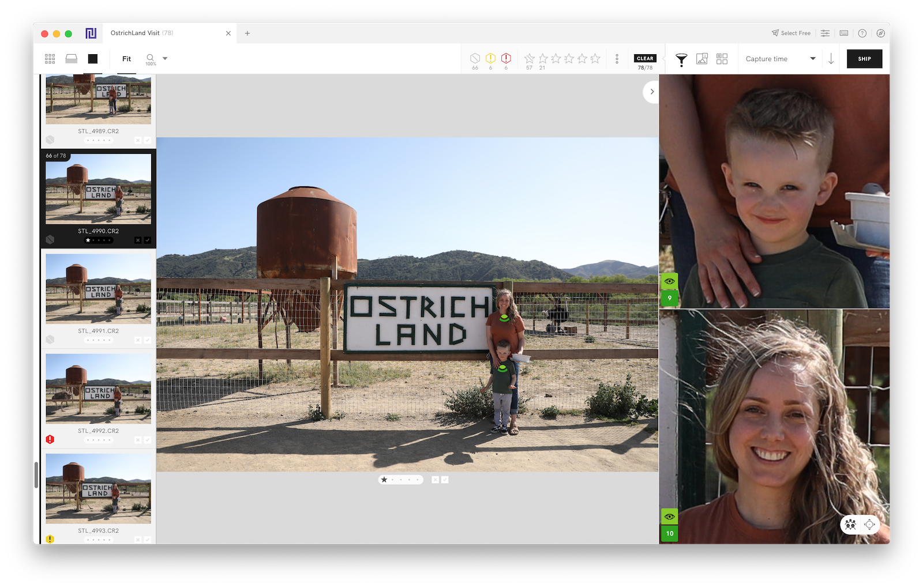Open preferences sliders icon
923x588 pixels.
point(826,33)
